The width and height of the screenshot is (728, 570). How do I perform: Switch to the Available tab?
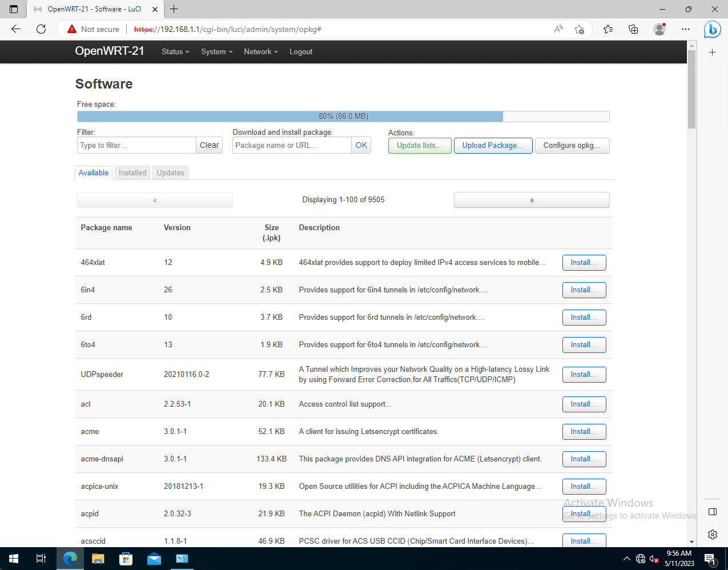pyautogui.click(x=94, y=172)
